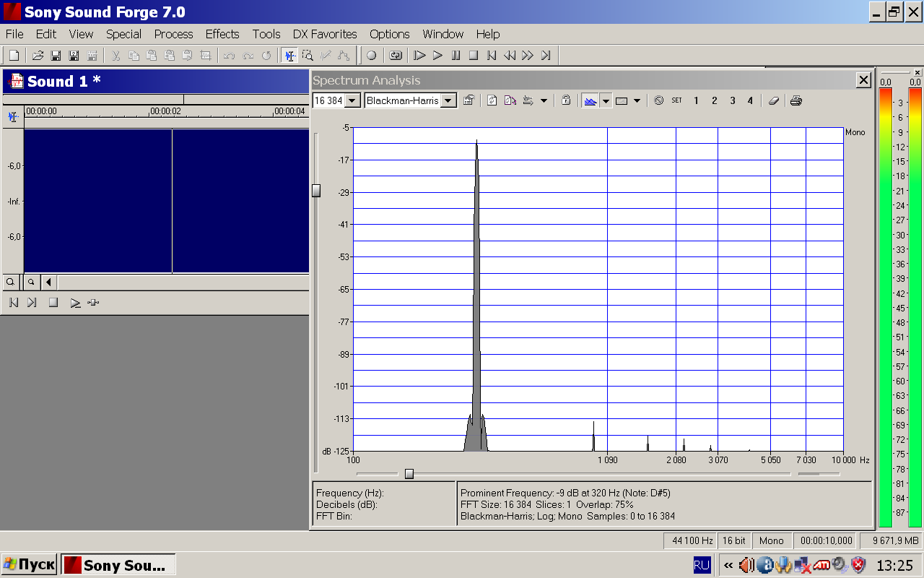Create a new file with the New icon
924x578 pixels.
pyautogui.click(x=14, y=56)
